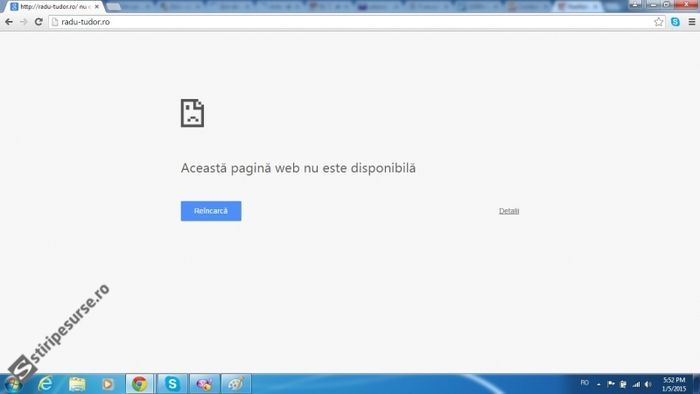Screen dimensions: 700x394
Task: Open Internet Explorer from the taskbar
Action: coord(45,384)
